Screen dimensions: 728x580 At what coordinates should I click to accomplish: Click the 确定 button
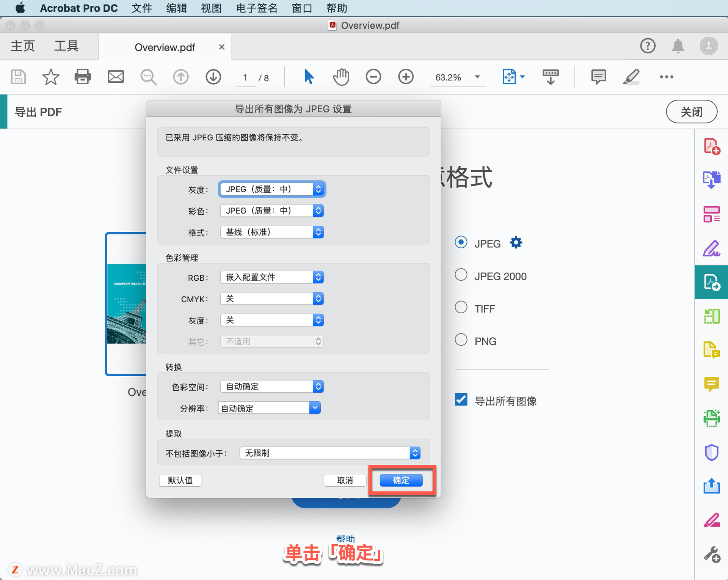pyautogui.click(x=401, y=480)
